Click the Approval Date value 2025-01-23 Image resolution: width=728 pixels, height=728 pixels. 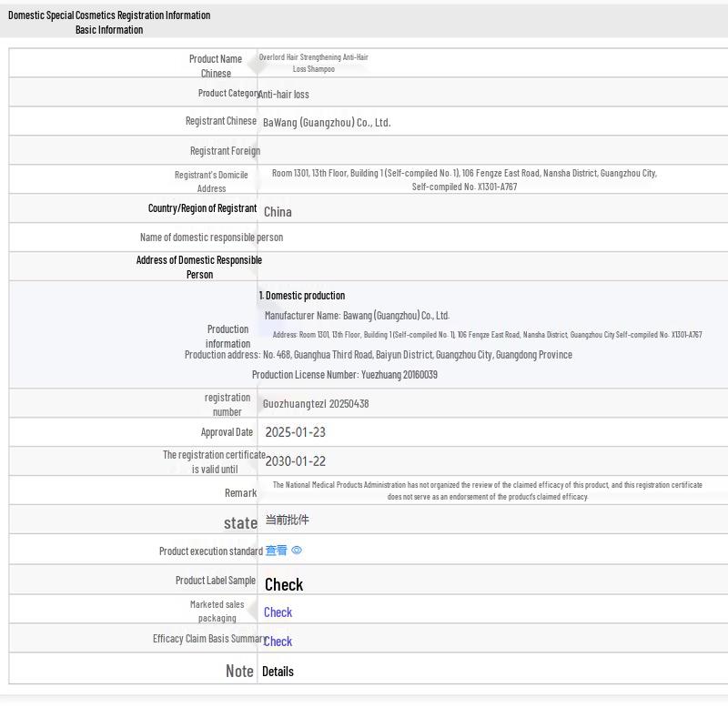[x=295, y=432]
